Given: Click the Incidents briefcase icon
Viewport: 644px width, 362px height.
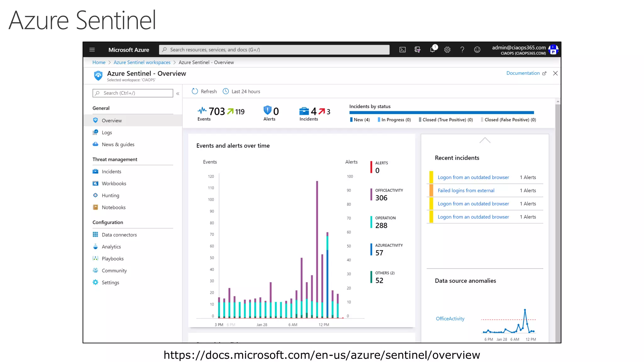Looking at the screenshot, I should click(x=304, y=111).
